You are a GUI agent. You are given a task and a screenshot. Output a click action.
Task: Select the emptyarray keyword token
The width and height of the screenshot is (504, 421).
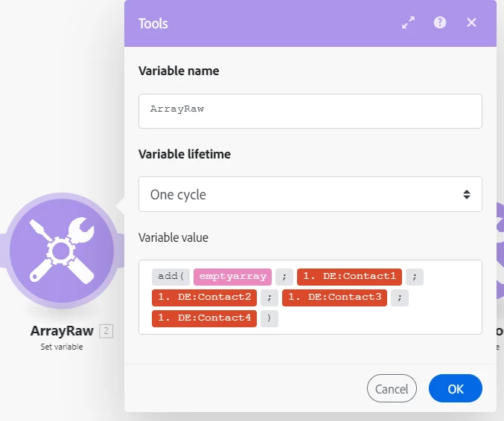tap(233, 277)
